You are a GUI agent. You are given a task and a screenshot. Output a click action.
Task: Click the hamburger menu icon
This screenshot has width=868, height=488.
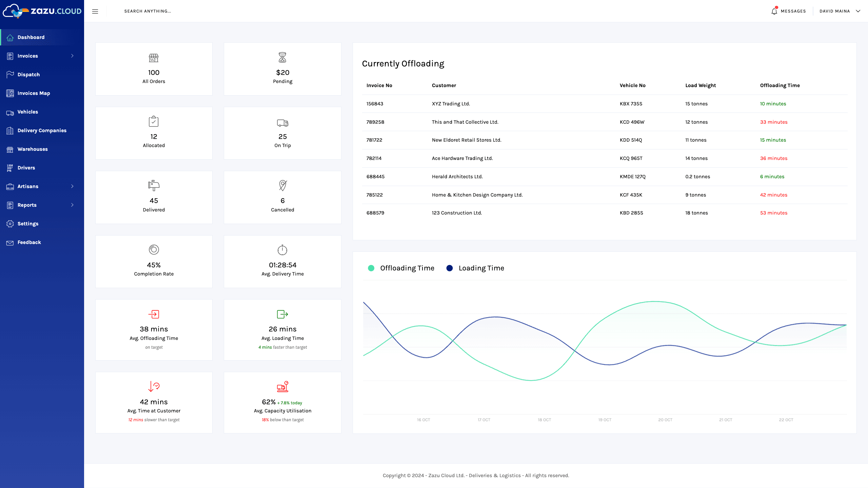[x=95, y=11]
